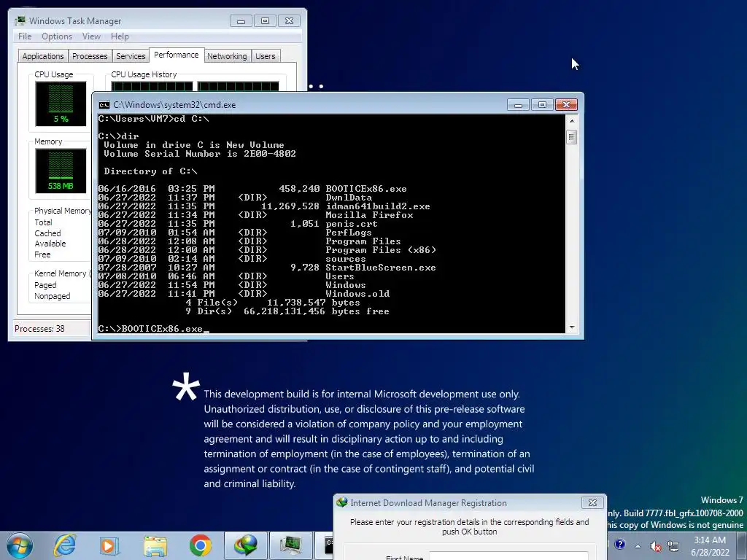The image size is (747, 560).
Task: Click Internet Download Manager Registration title icon
Action: coord(341,502)
